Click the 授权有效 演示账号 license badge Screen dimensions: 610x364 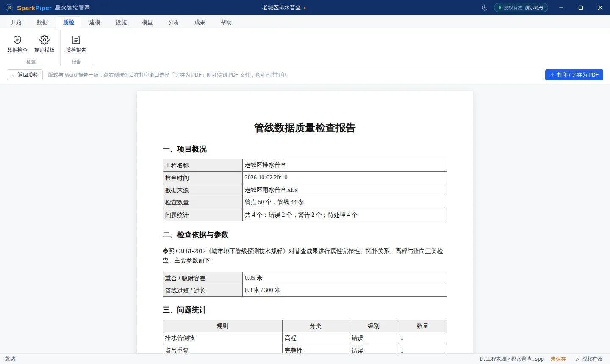[521, 8]
